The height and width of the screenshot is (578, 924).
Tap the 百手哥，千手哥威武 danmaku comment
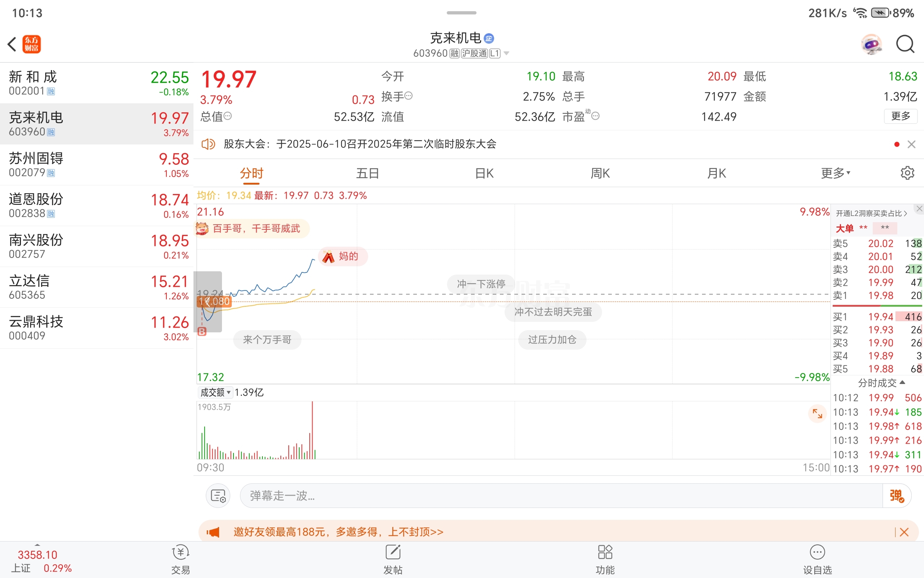[252, 229]
